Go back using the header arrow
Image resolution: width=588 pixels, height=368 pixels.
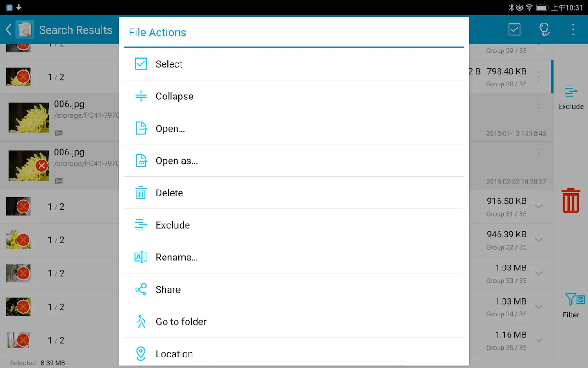click(8, 30)
